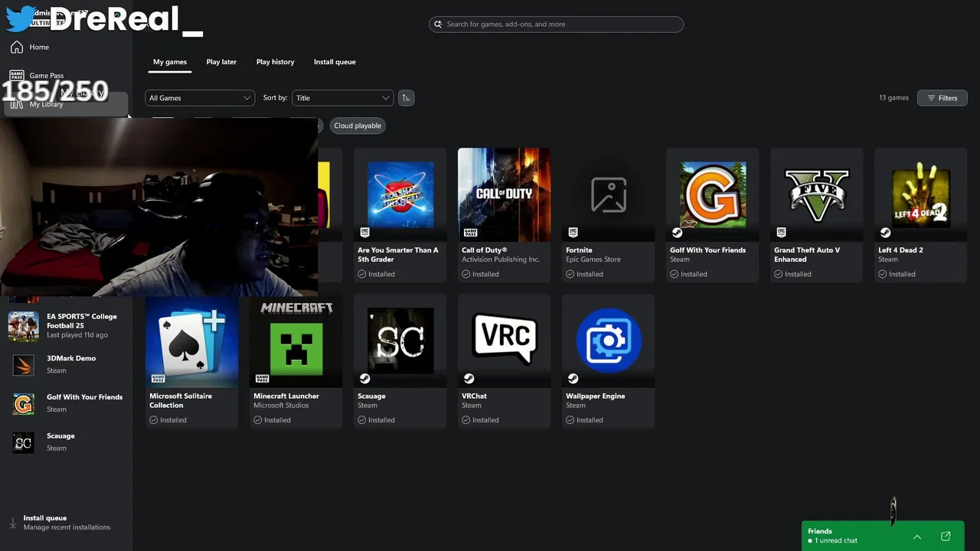Open the Filters button
The width and height of the screenshot is (980, 551).
[942, 98]
